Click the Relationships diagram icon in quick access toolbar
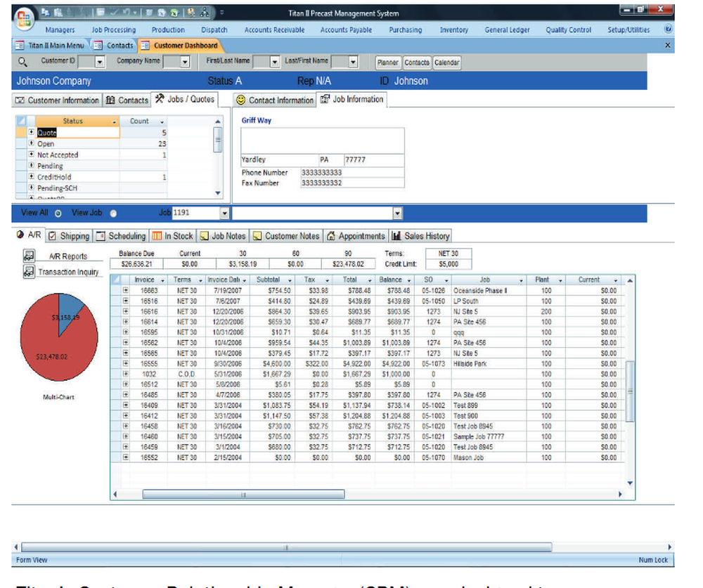The height and width of the screenshot is (588, 703). [205, 13]
